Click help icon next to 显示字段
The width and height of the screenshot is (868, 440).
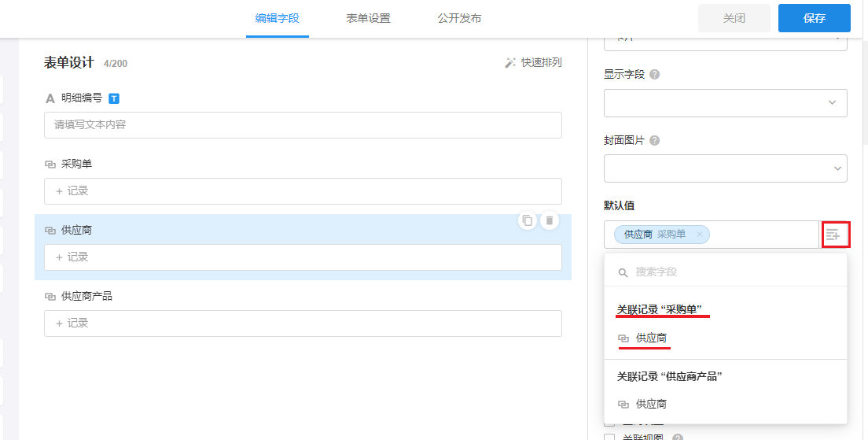655,75
